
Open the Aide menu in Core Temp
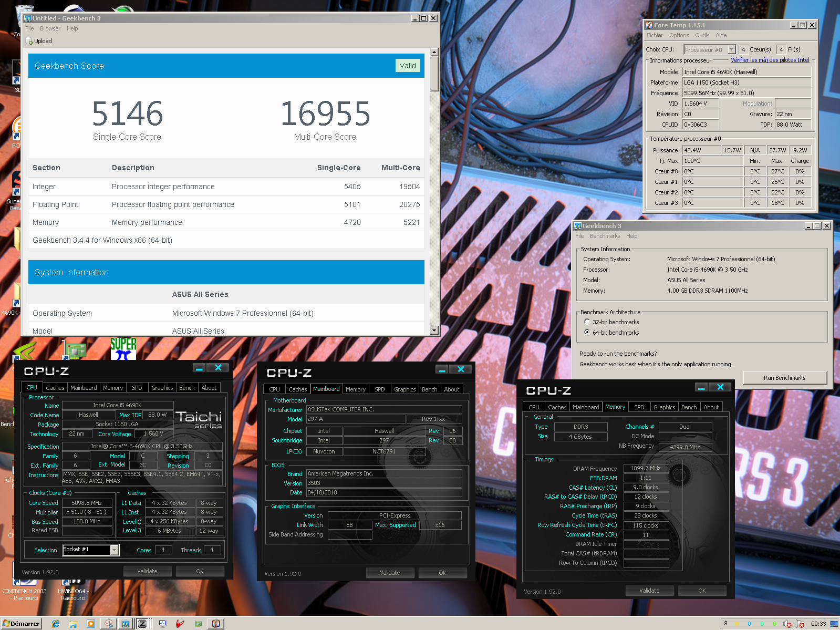point(721,35)
